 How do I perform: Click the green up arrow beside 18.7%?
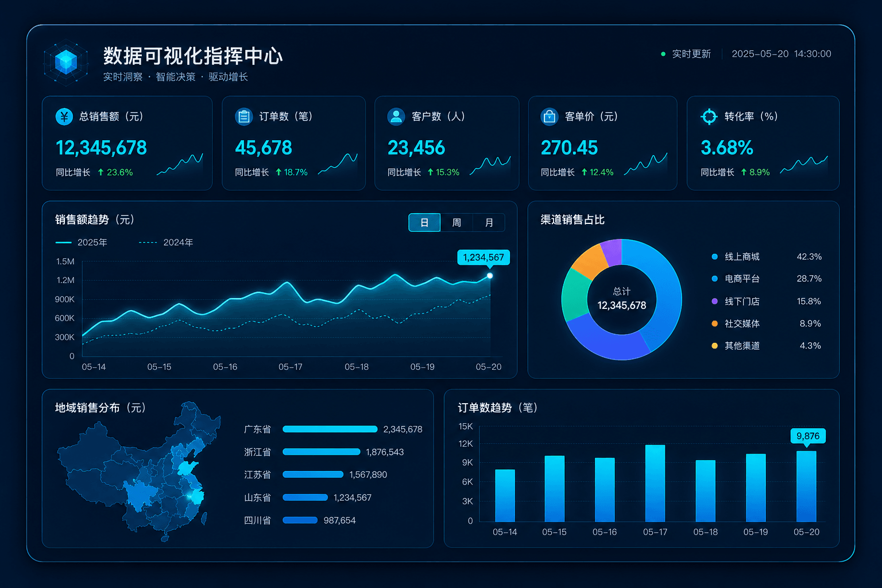tap(278, 172)
